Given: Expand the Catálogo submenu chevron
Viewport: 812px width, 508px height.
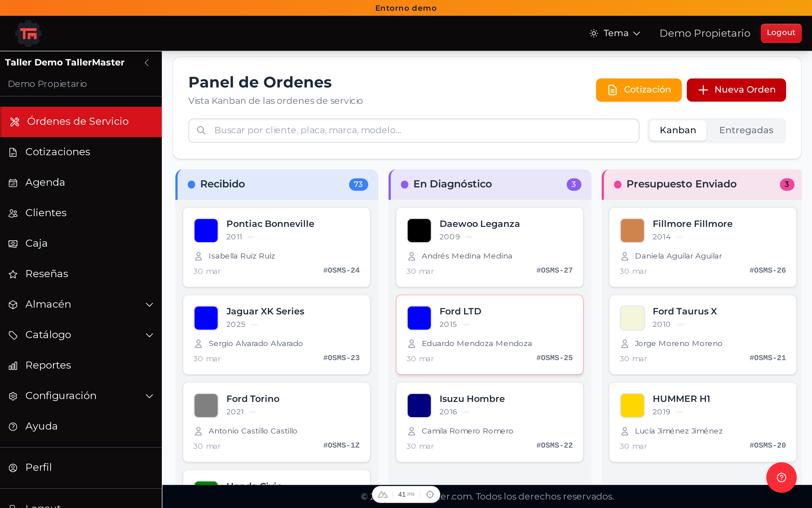Looking at the screenshot, I should coord(149,335).
